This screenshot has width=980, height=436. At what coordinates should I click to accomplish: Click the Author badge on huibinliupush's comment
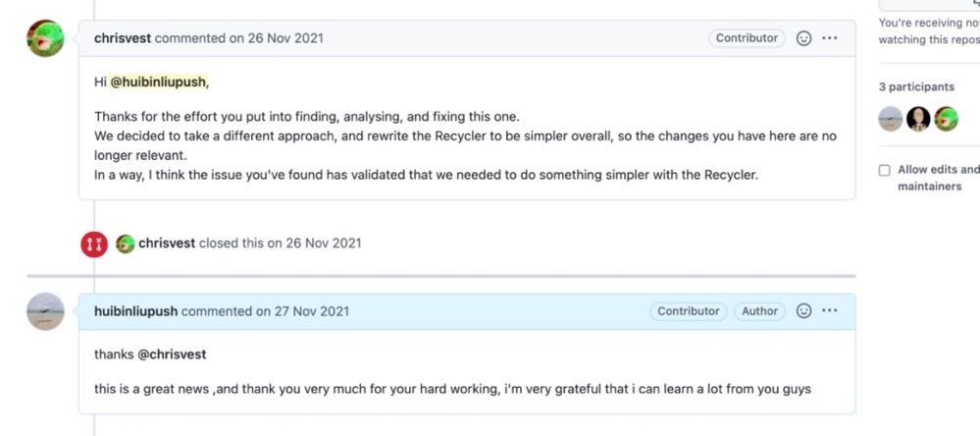[759, 311]
